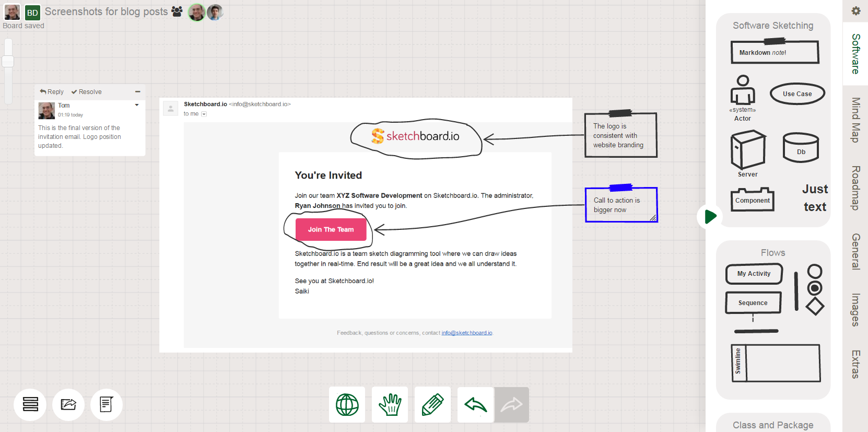Pick the flow start circle shape
The width and height of the screenshot is (868, 432).
click(x=815, y=271)
